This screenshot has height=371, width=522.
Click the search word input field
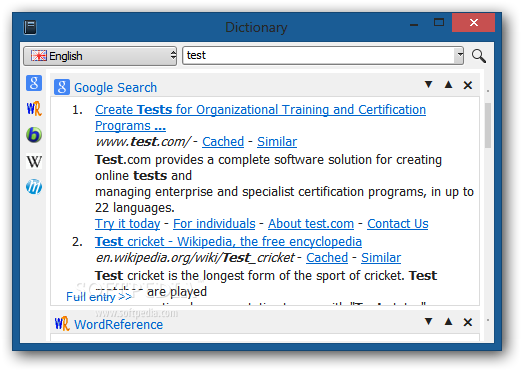click(318, 55)
